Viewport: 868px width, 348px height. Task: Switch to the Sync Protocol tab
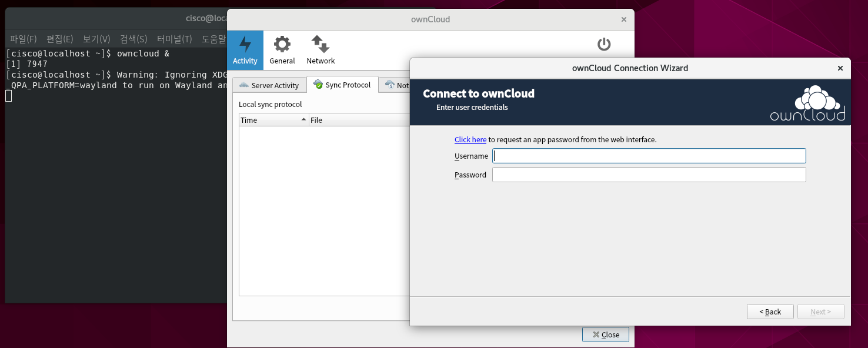[342, 85]
